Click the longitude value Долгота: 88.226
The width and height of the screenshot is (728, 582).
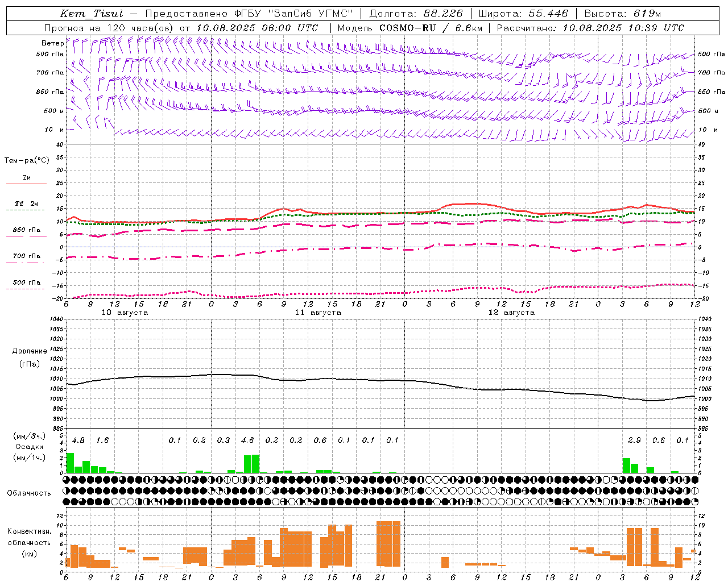point(416,14)
